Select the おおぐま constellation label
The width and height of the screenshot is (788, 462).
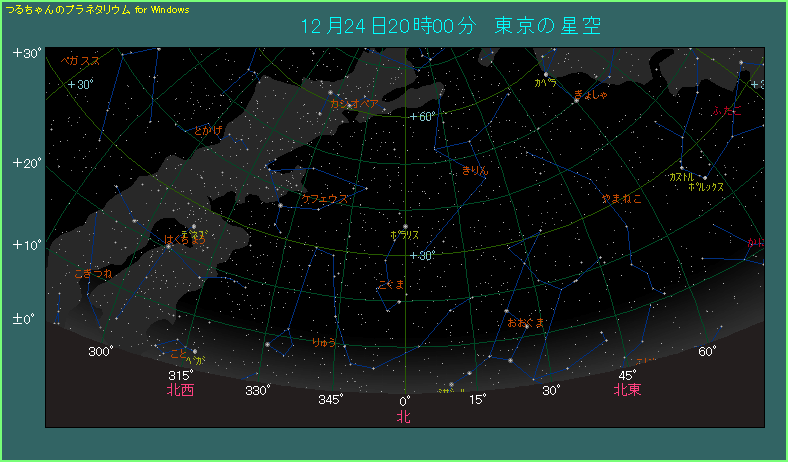pyautogui.click(x=526, y=323)
